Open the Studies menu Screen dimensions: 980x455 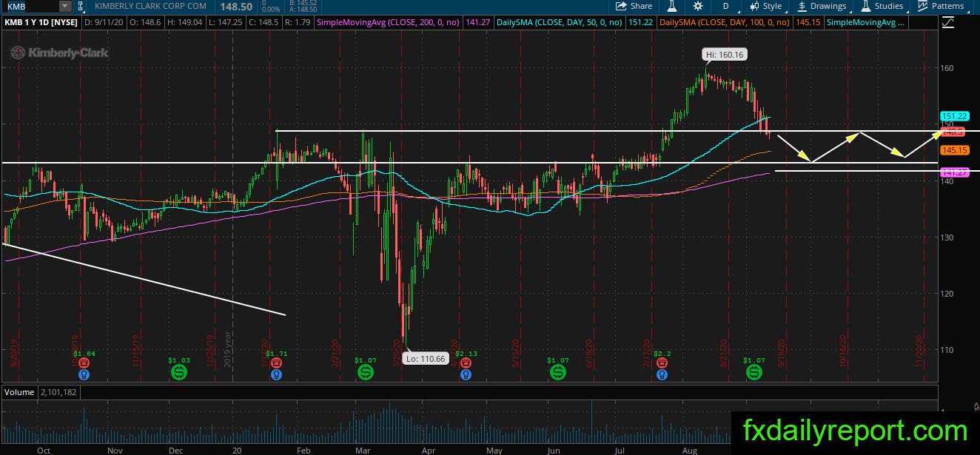(x=882, y=6)
